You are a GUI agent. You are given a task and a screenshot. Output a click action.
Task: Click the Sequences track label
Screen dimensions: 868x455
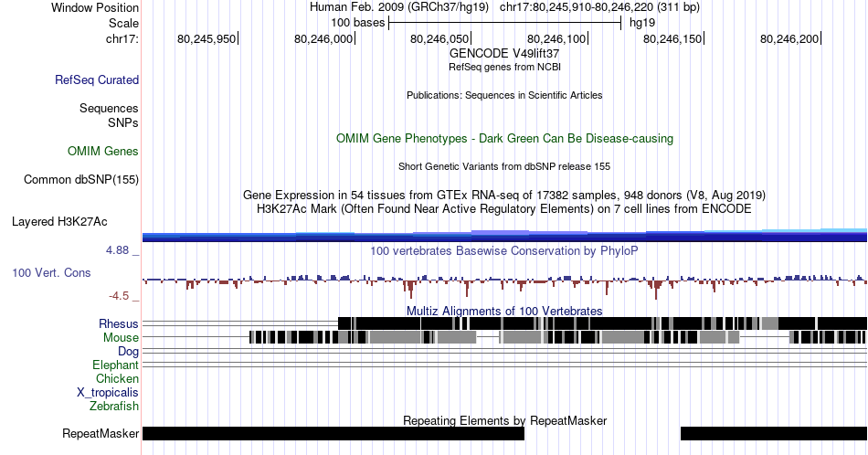coord(109,108)
